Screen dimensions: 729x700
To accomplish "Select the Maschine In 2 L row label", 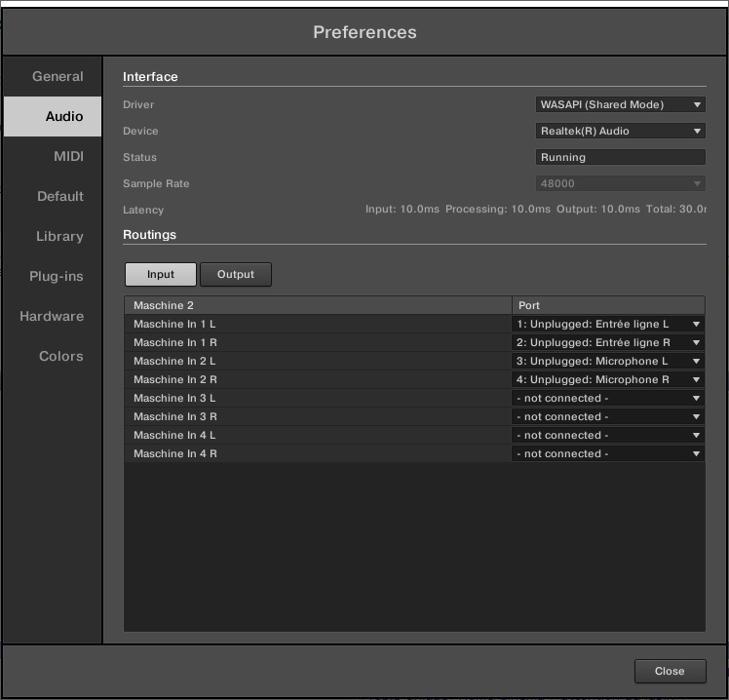I will pyautogui.click(x=174, y=362).
